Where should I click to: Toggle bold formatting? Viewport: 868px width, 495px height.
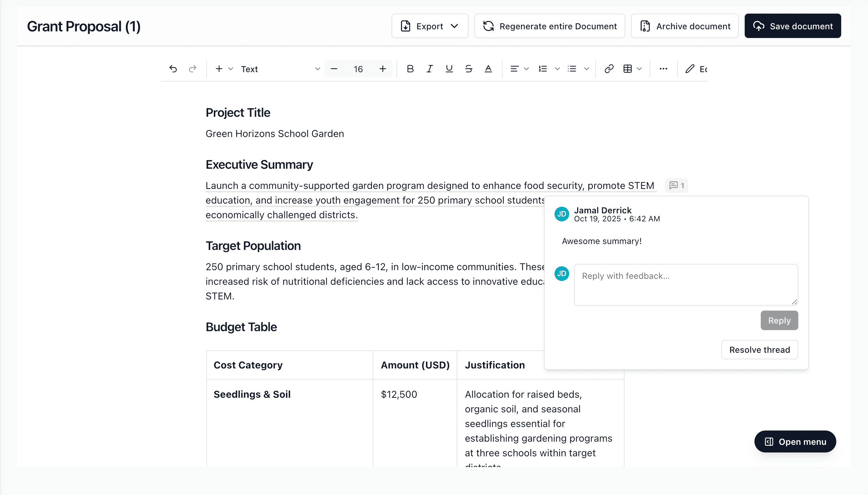coord(410,69)
